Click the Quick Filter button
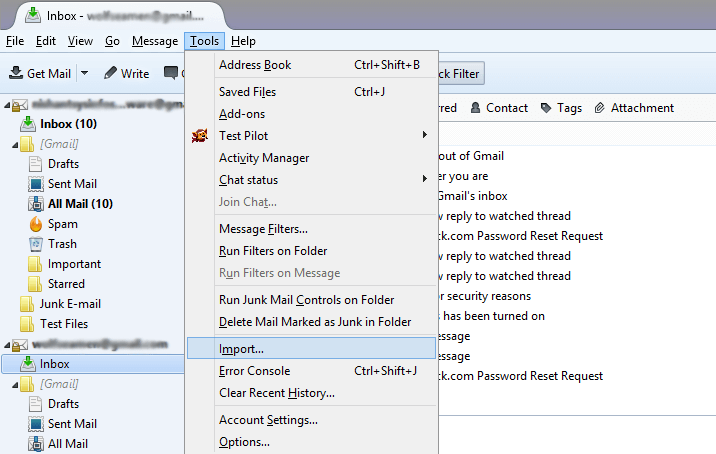 (x=460, y=73)
